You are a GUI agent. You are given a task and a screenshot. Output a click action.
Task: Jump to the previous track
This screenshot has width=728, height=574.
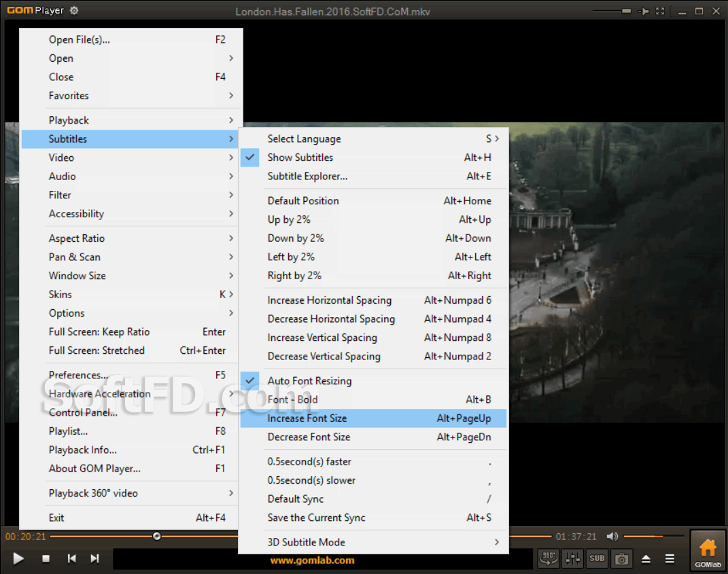[71, 558]
